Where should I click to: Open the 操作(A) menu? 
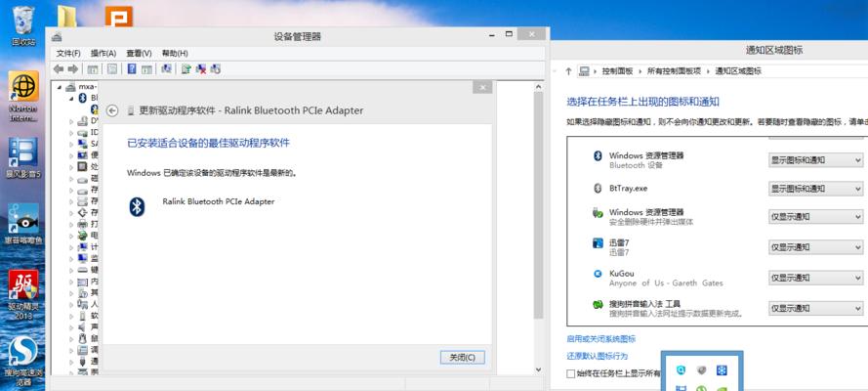pyautogui.click(x=103, y=53)
